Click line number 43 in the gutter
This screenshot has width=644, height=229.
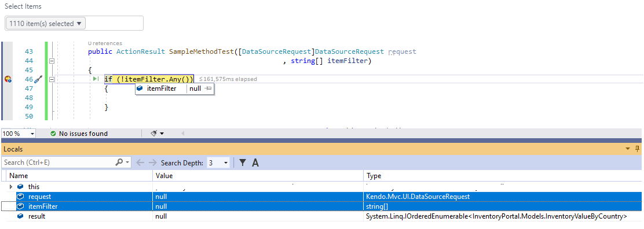click(29, 51)
